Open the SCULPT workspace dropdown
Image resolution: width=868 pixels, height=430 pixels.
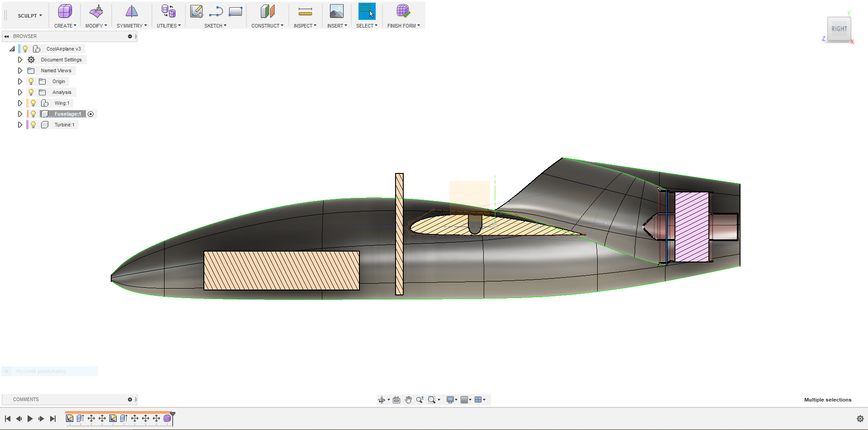[30, 15]
